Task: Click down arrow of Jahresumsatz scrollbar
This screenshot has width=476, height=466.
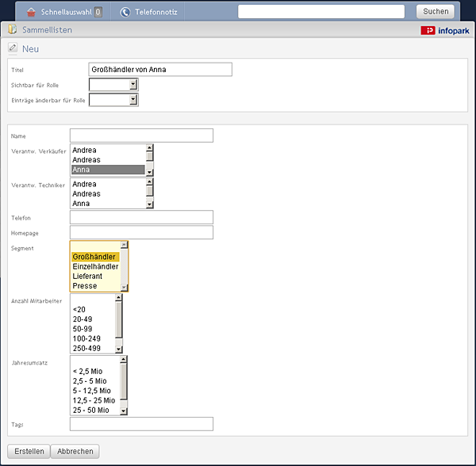Action: pyautogui.click(x=123, y=411)
